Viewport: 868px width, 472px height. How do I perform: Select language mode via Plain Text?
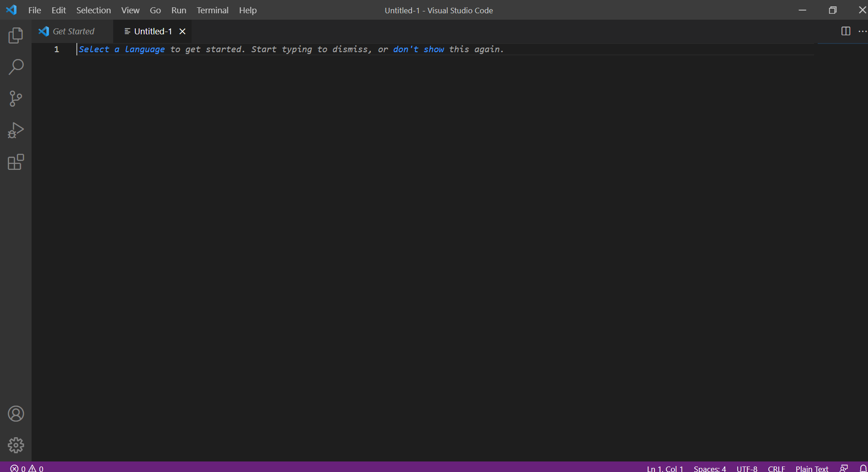pos(812,468)
